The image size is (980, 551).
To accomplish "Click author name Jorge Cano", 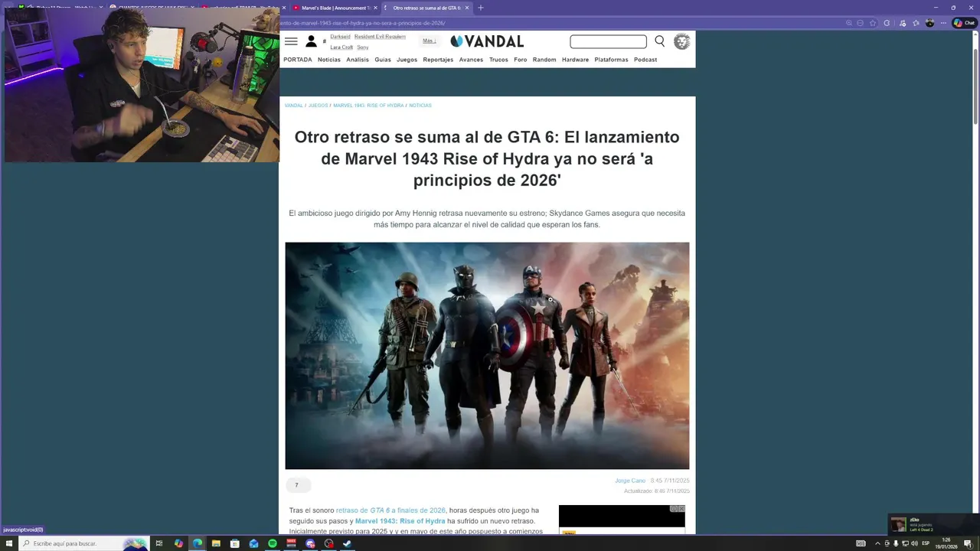I will [x=630, y=481].
